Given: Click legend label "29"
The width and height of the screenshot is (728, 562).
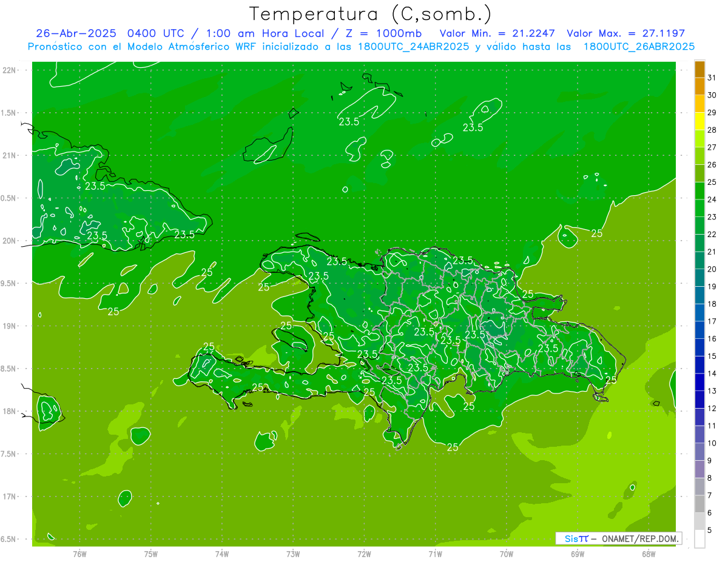Looking at the screenshot, I should tap(712, 112).
